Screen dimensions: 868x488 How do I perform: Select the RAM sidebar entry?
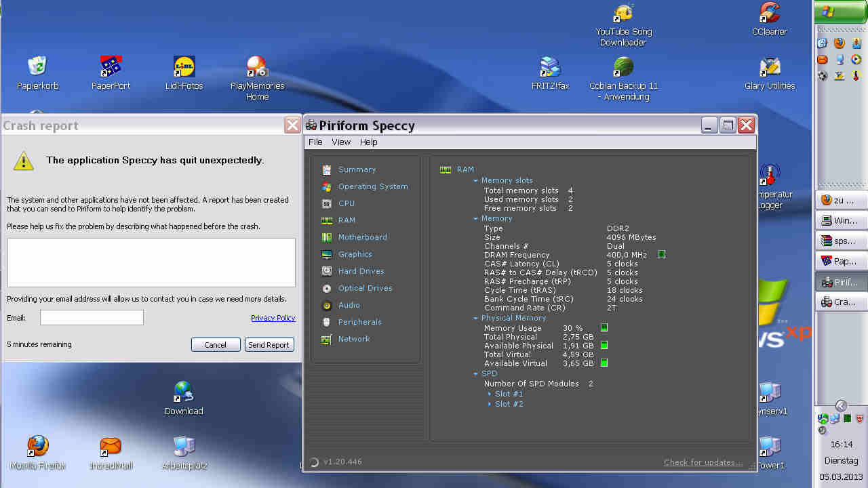coord(347,220)
